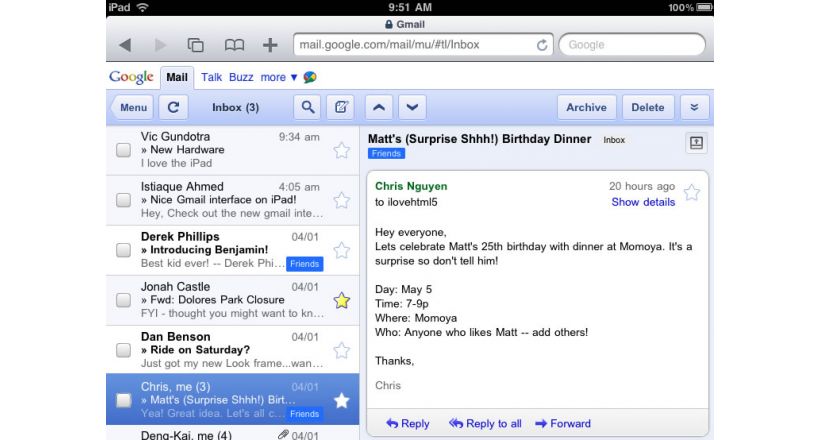Open 'Fwd: Dolores Park Closure' email

[x=233, y=300]
